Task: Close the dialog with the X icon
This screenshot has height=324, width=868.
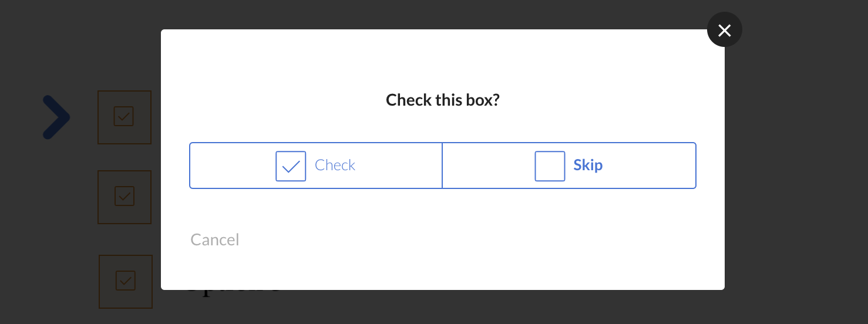Action: [x=724, y=30]
